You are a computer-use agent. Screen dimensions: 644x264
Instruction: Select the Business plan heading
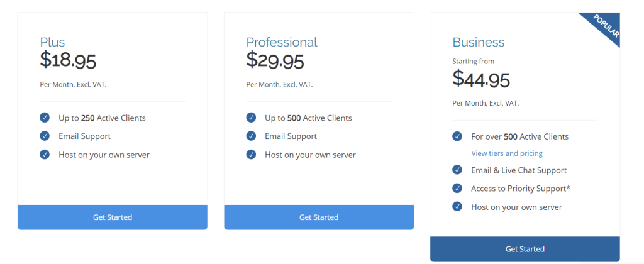pos(479,42)
